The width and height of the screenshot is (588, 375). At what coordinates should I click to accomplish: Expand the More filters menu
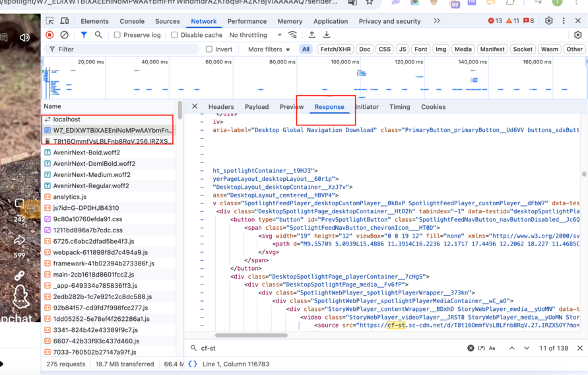coord(269,50)
